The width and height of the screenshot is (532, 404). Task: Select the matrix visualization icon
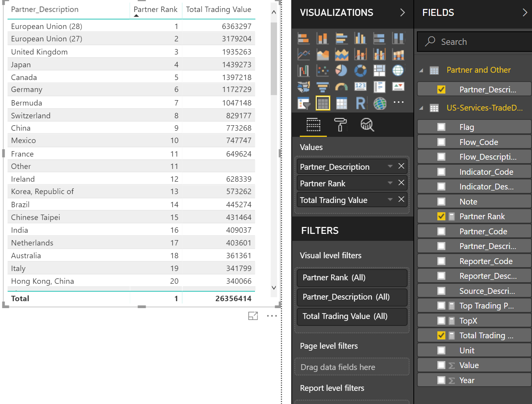[341, 103]
